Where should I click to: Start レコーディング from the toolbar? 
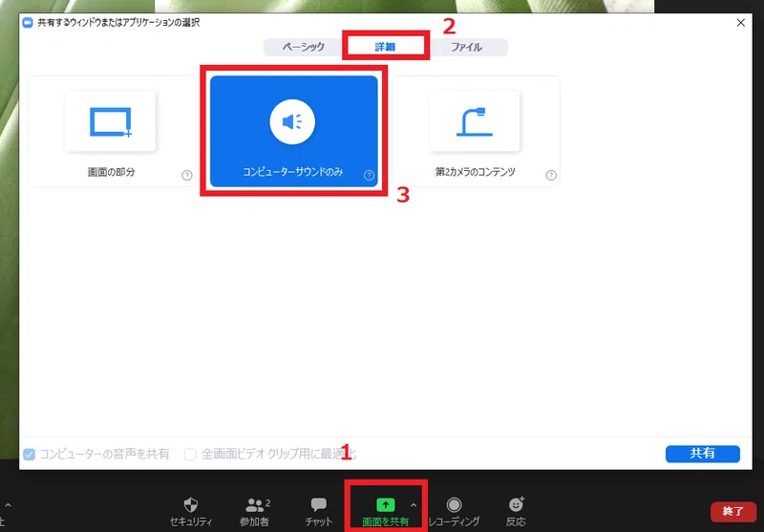[455, 512]
